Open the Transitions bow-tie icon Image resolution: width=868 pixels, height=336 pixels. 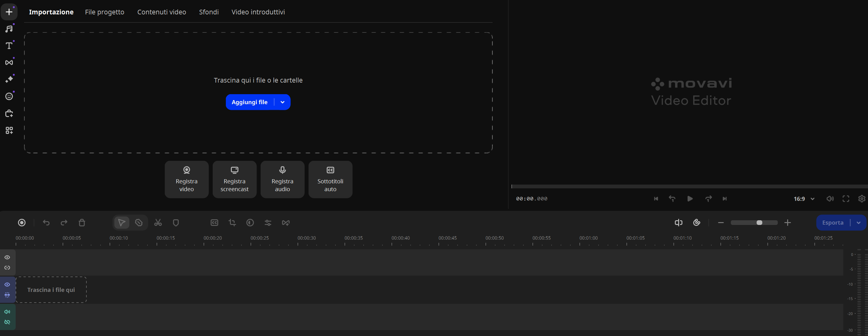[x=9, y=62]
